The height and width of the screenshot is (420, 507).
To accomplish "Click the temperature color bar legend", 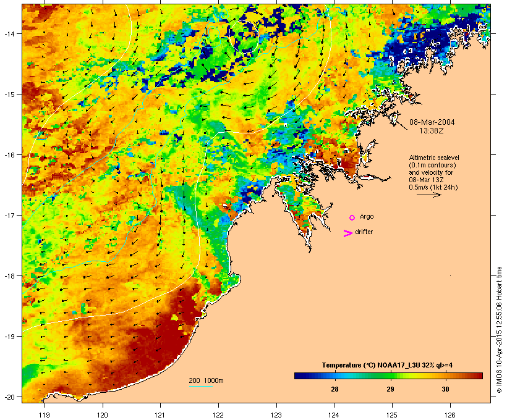I will 388,376.
